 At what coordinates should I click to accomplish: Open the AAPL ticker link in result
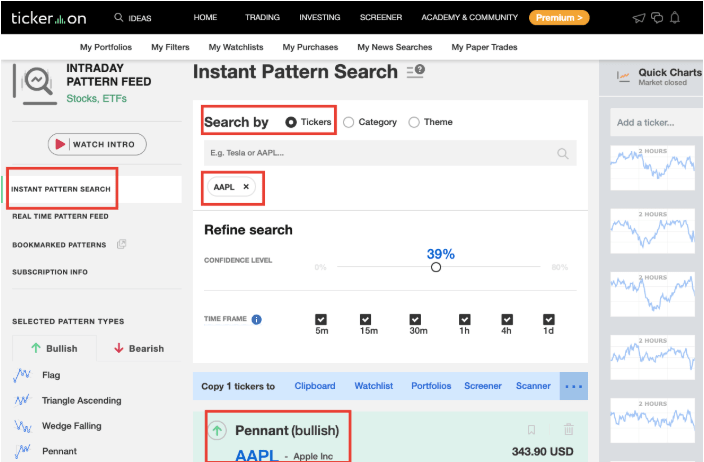pos(257,455)
